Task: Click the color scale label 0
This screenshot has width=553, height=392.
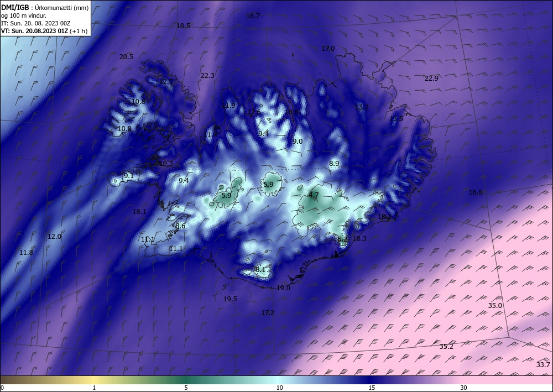Action: coord(2,388)
